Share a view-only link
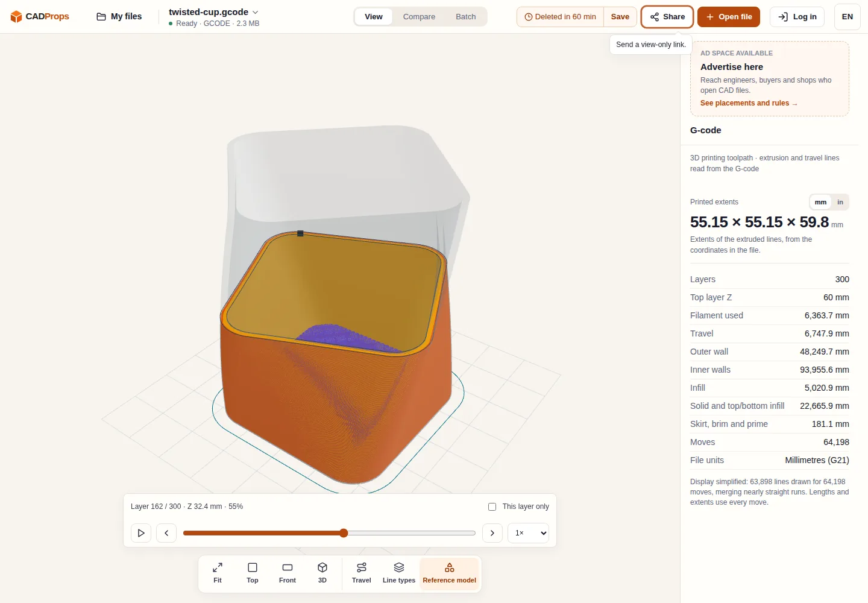Viewport: 868px width, 603px height. click(667, 17)
